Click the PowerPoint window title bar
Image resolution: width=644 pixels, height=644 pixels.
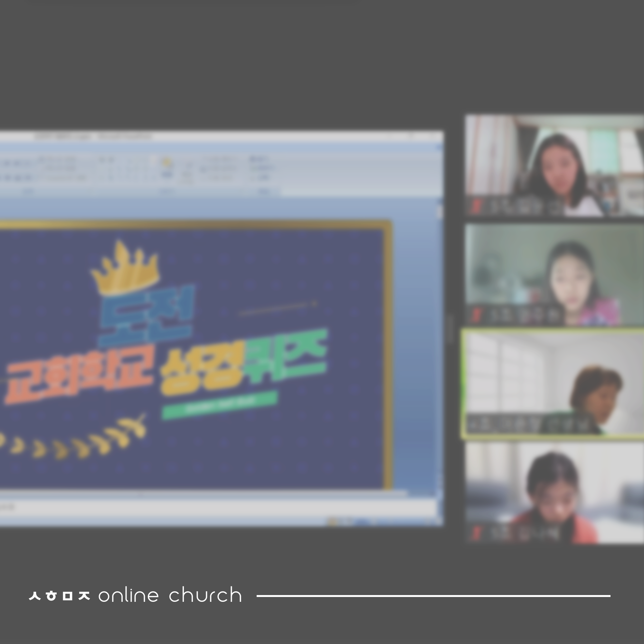pyautogui.click(x=221, y=136)
